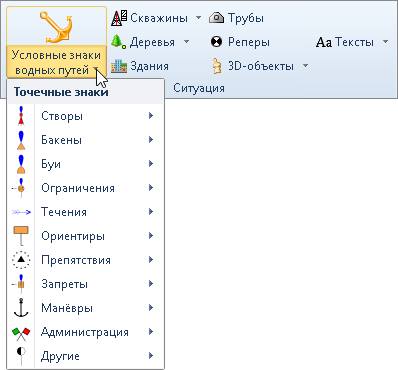The height and width of the screenshot is (370, 398).
Task: Click the Деревья button label
Action: (152, 43)
